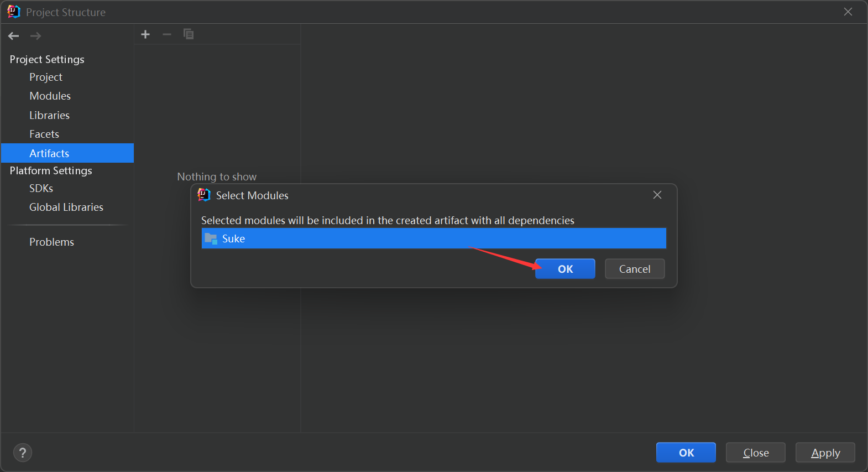Click the back navigation arrow
Viewport: 868px width, 472px height.
coord(14,36)
